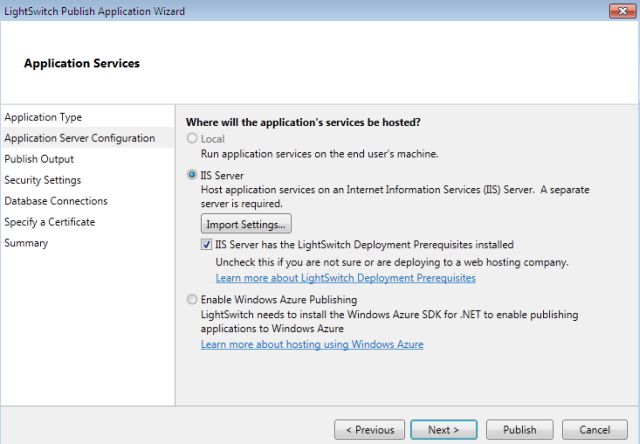This screenshot has height=444, width=640.
Task: Open Learn more about hosting using Windows Azure
Action: coord(312,344)
